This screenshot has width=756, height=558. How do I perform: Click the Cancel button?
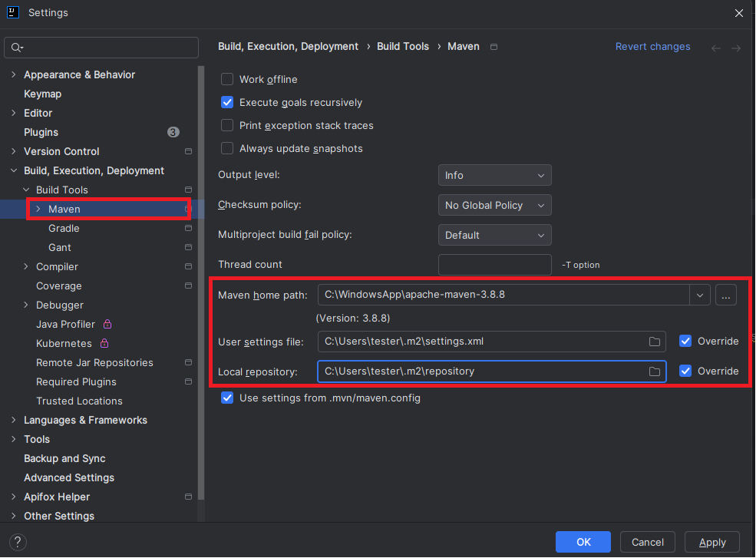(x=648, y=542)
